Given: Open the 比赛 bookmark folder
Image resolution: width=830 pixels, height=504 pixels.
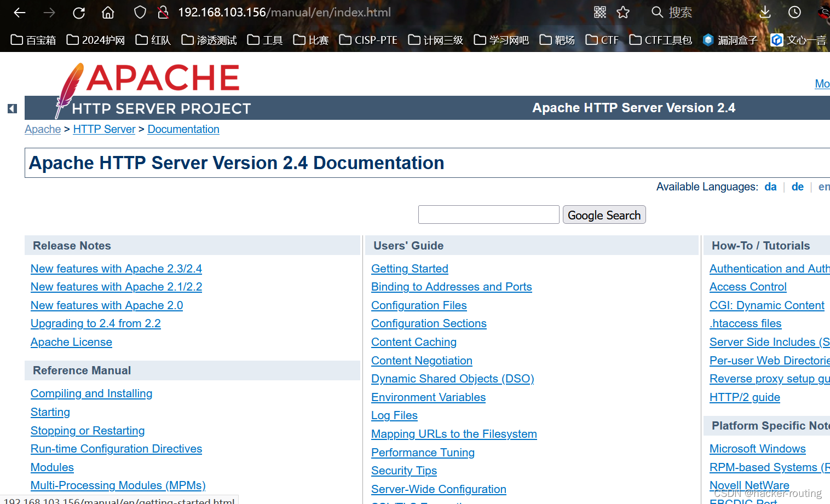Looking at the screenshot, I should (x=311, y=40).
